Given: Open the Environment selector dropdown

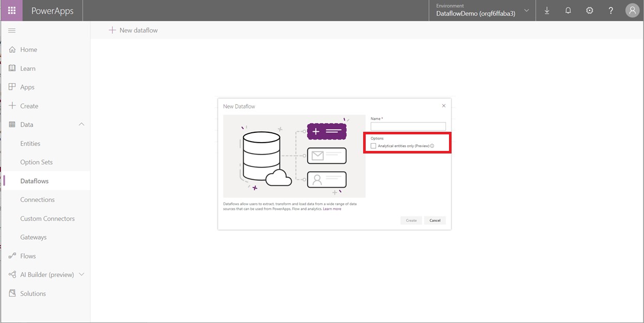Looking at the screenshot, I should 526,10.
